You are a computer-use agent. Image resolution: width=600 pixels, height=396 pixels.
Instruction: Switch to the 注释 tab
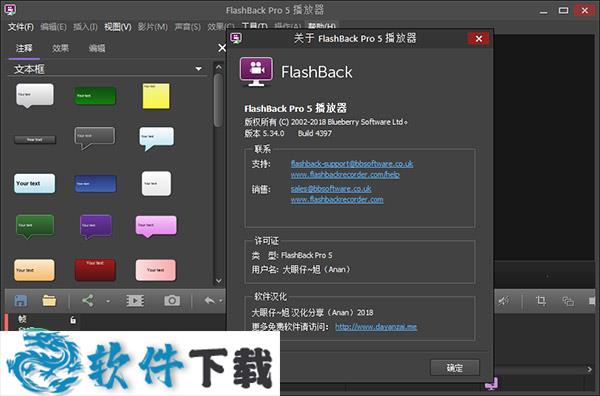[x=24, y=48]
